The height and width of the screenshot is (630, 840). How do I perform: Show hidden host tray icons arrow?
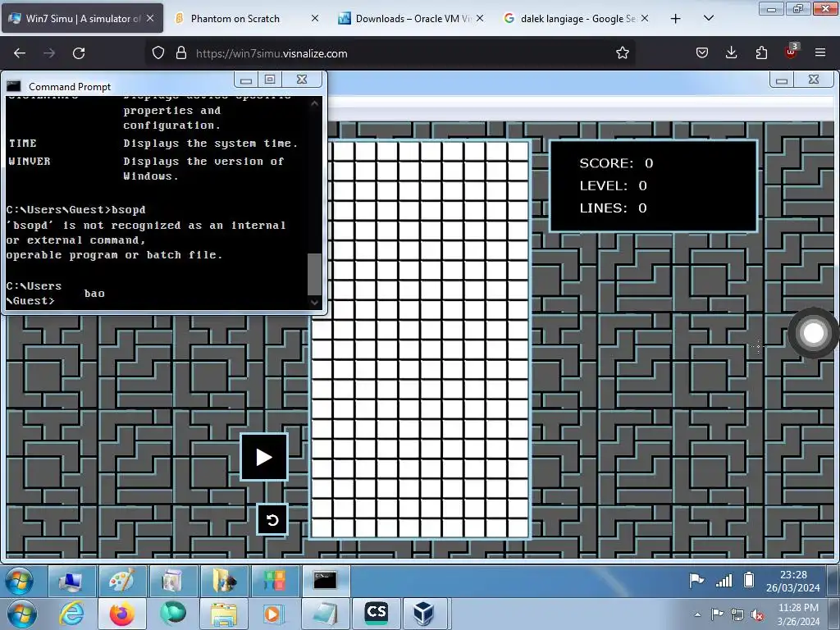pyautogui.click(x=697, y=614)
